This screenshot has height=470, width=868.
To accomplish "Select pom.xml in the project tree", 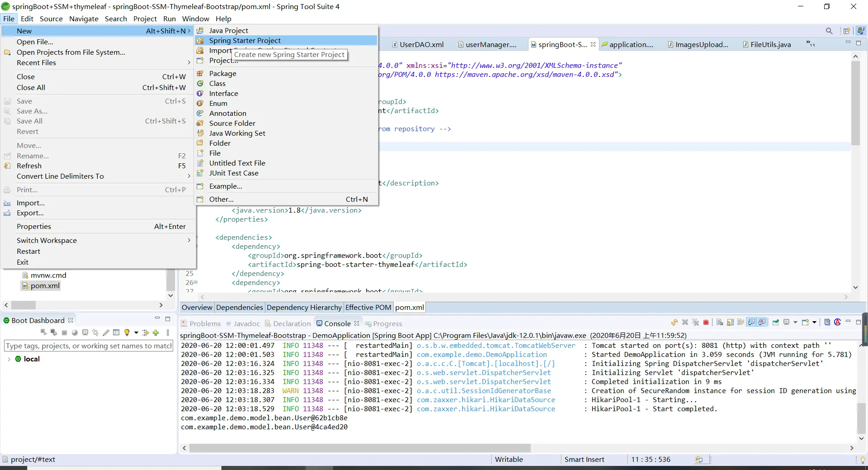I will (45, 286).
